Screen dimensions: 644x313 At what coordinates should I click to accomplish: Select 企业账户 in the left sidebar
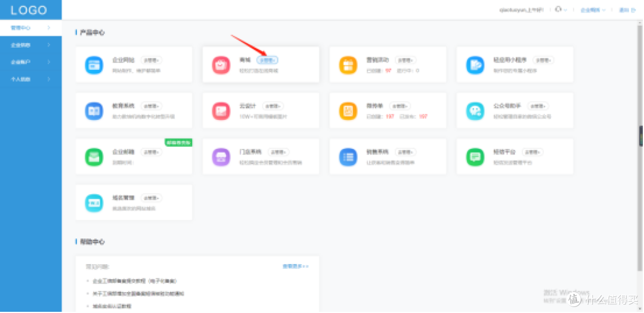(x=31, y=62)
